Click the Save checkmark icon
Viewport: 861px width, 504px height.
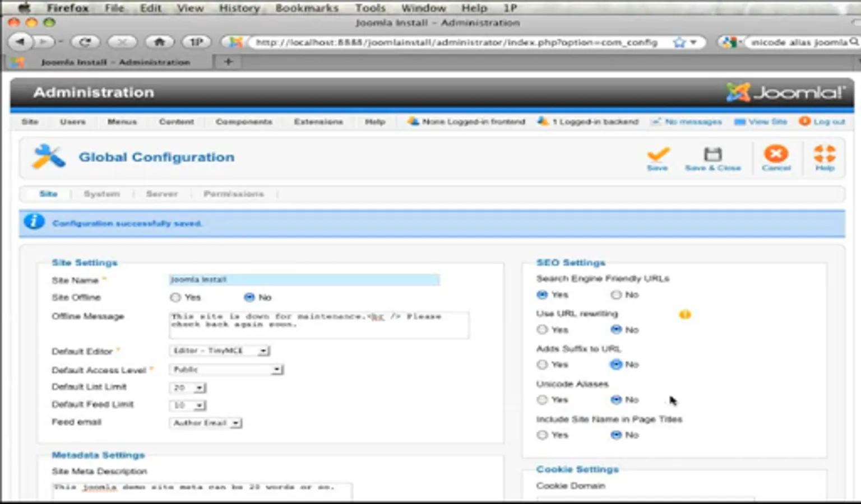point(658,154)
